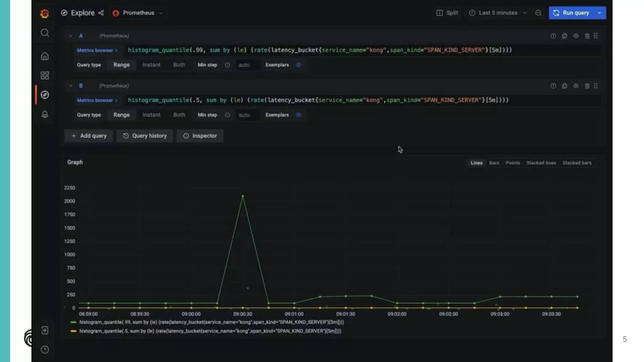Open the Search icon in sidebar
Screen dimensions: 644x362
click(x=45, y=33)
